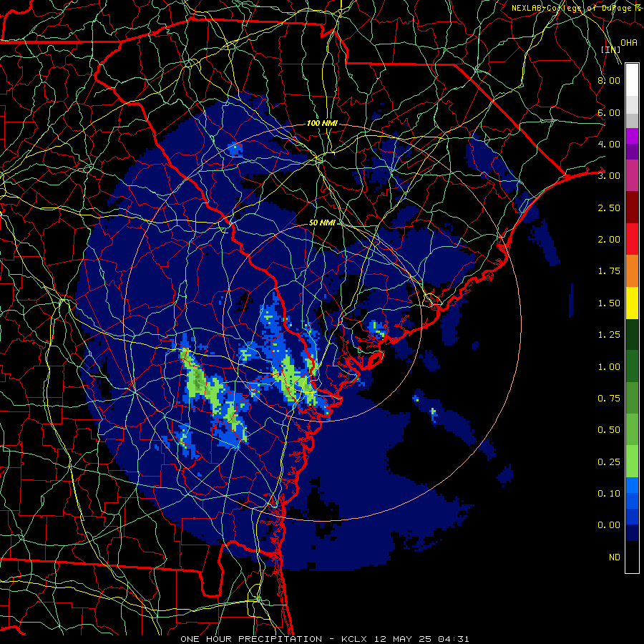Click the 100 NMI range ring label
Image resolution: width=644 pixels, height=644 pixels.
pyautogui.click(x=322, y=123)
